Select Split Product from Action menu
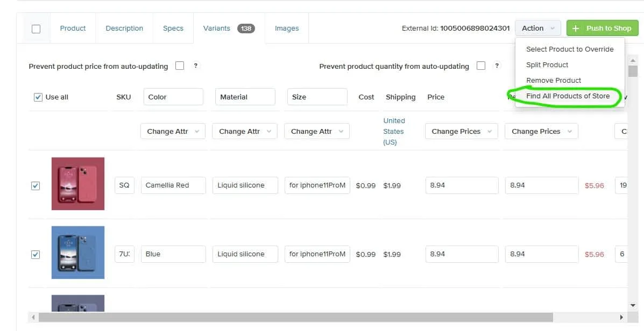 click(x=547, y=65)
